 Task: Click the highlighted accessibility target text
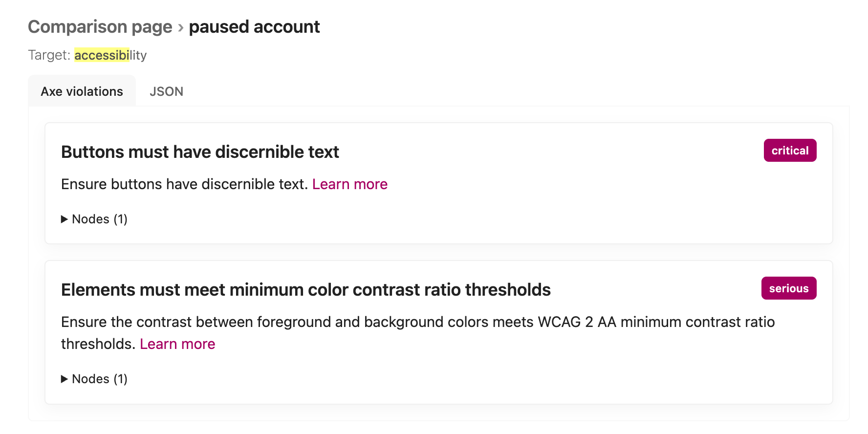pos(103,55)
